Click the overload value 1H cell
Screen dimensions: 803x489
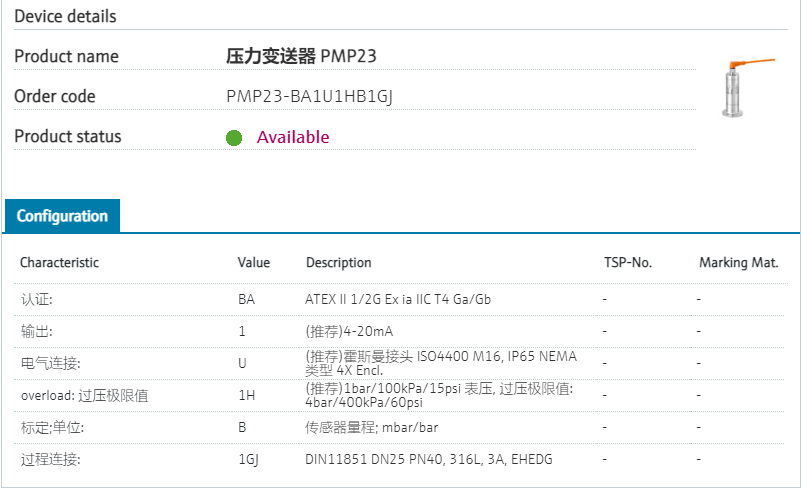coord(246,395)
